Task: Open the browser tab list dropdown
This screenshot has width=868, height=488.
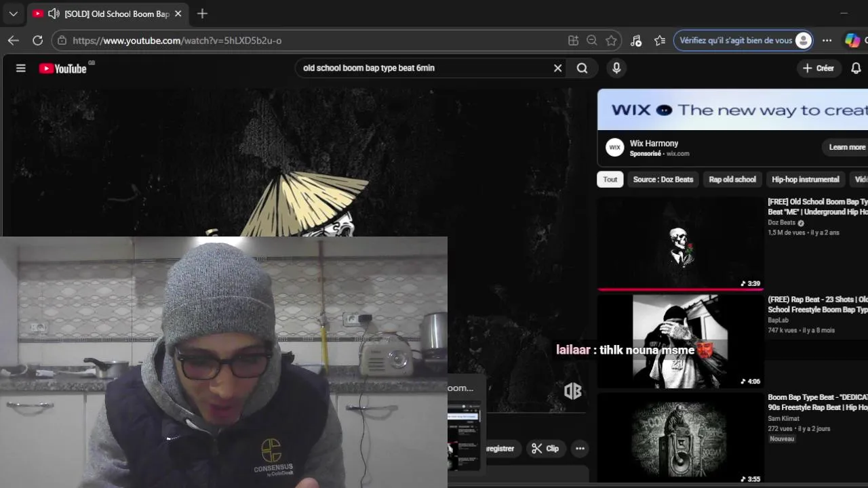Action: [x=13, y=14]
